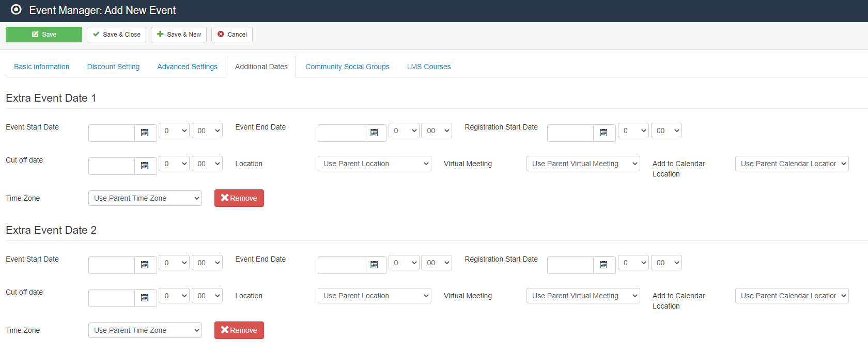Screen dimensions: 868x355
Task: Click the Cancel button
Action: pyautogui.click(x=232, y=35)
